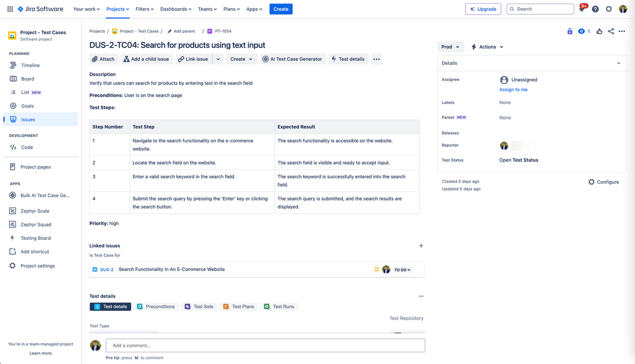
Task: Click the unlocked padlock restrictions icon
Action: (570, 31)
